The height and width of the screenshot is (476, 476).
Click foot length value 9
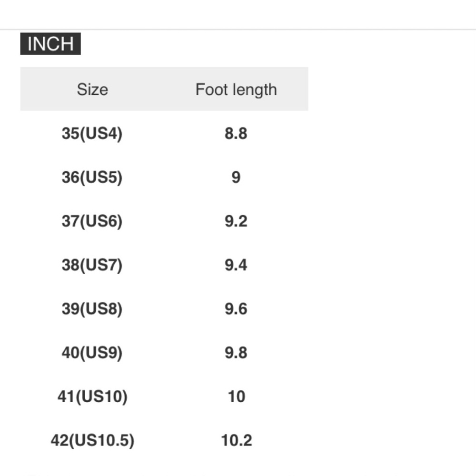(x=236, y=177)
